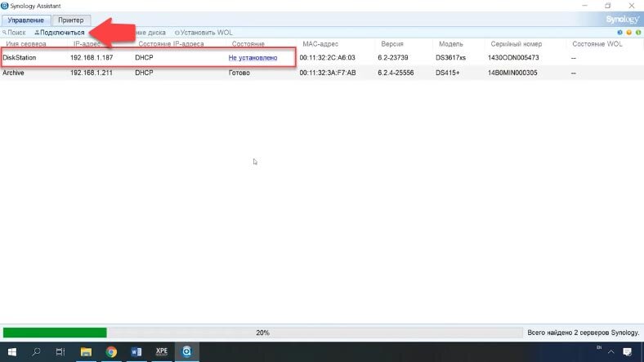Click the toolbar button ending in 'ние диска'

pyautogui.click(x=150, y=33)
